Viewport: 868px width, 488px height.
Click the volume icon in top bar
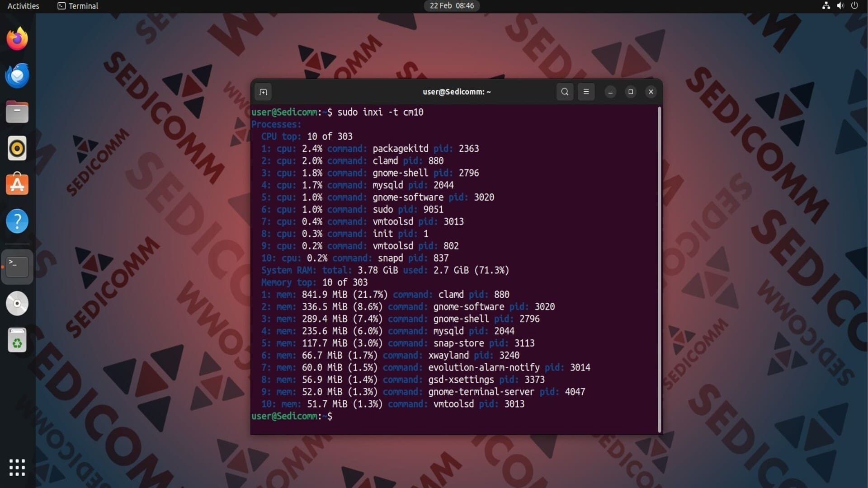tap(840, 6)
